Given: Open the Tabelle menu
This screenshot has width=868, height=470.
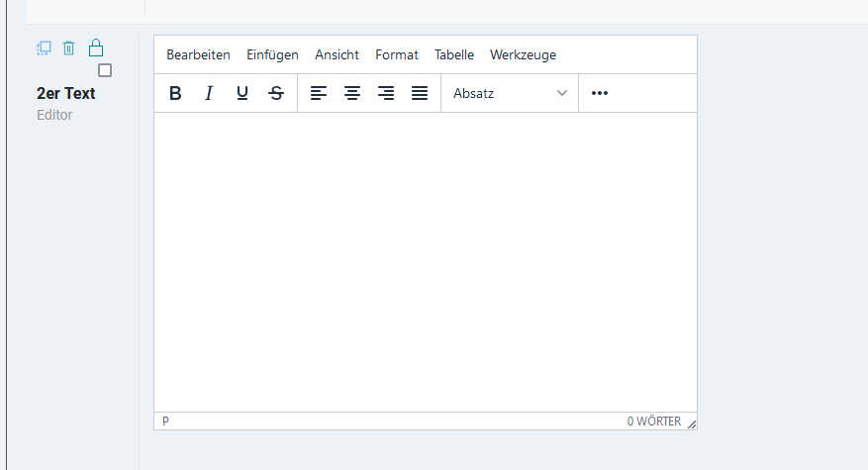Looking at the screenshot, I should (454, 54).
